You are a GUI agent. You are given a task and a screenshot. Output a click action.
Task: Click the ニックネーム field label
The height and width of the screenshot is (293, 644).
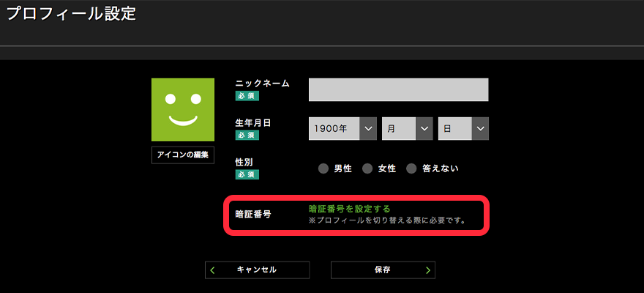tap(263, 84)
